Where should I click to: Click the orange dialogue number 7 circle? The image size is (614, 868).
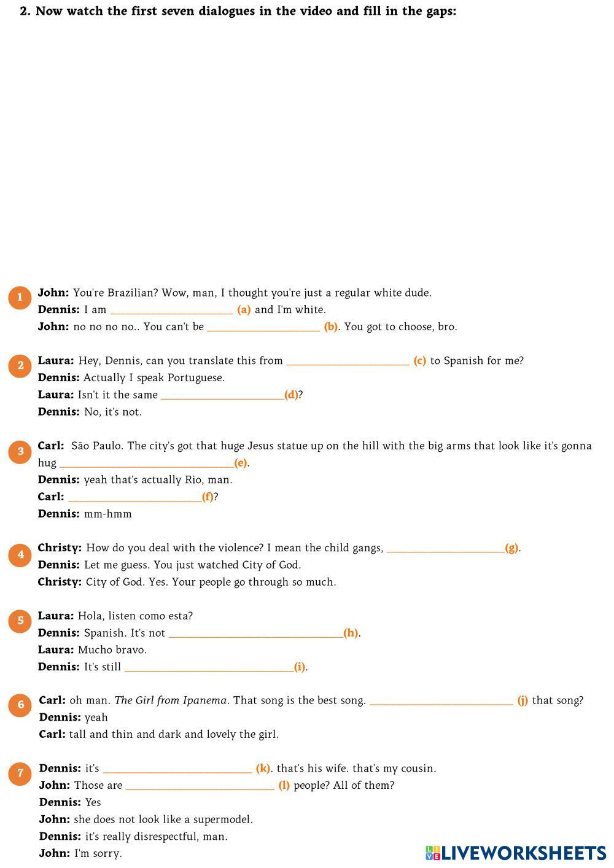[20, 773]
